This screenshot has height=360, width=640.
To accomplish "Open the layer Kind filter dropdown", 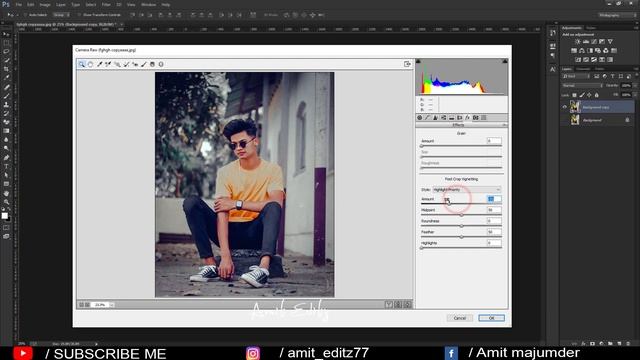I will pos(576,76).
